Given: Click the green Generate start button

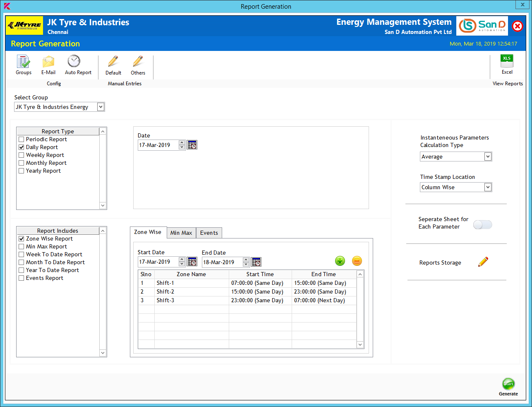Looking at the screenshot, I should click(508, 384).
